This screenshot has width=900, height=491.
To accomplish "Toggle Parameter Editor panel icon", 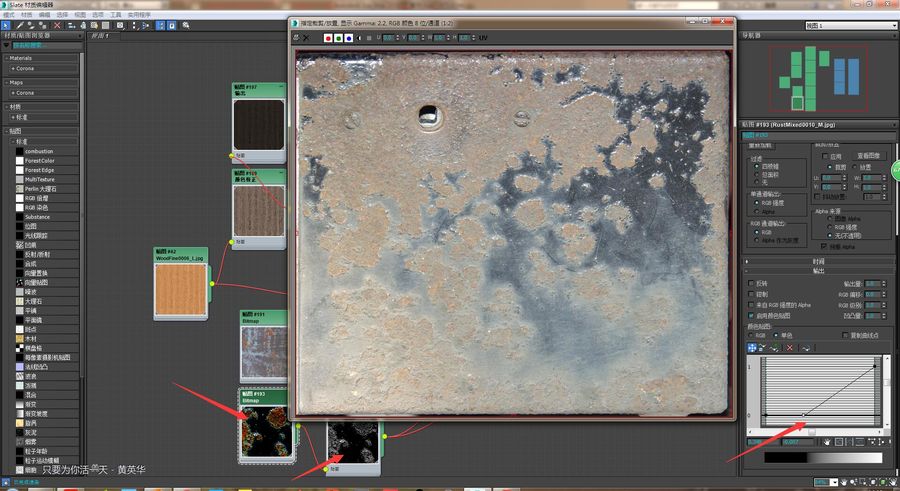I will (172, 25).
